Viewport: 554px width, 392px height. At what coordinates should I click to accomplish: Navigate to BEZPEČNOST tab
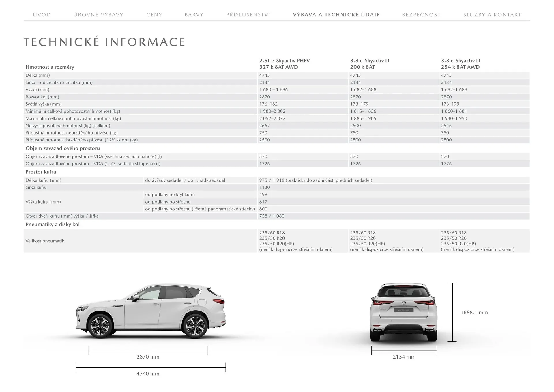421,15
